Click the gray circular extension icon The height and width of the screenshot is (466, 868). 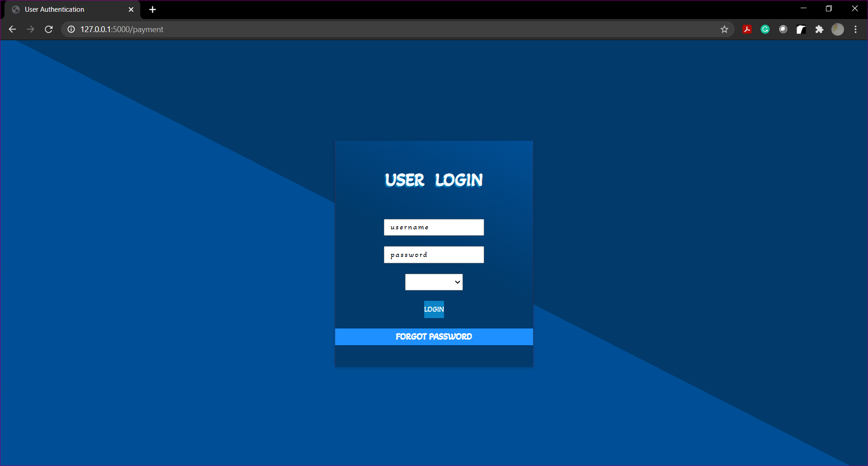tap(783, 29)
